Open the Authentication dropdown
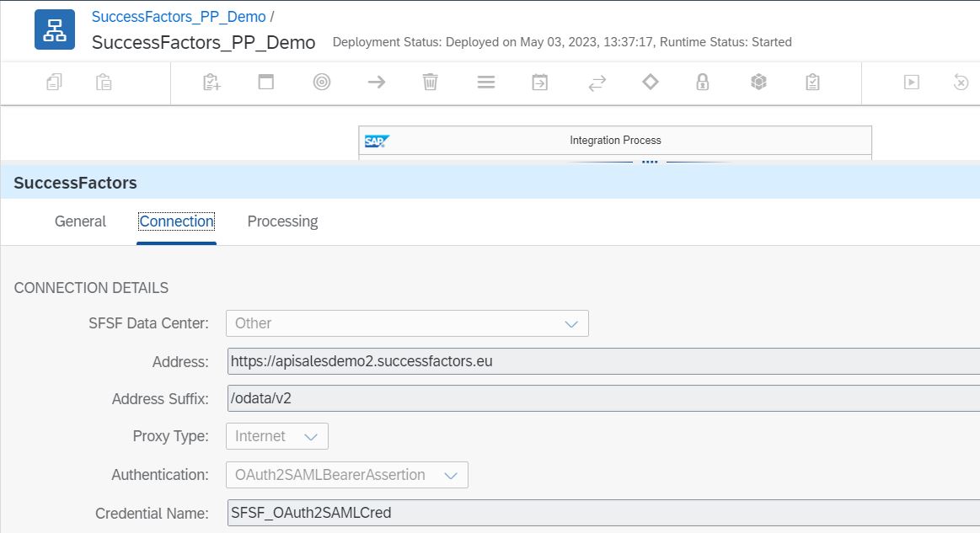 (347, 475)
